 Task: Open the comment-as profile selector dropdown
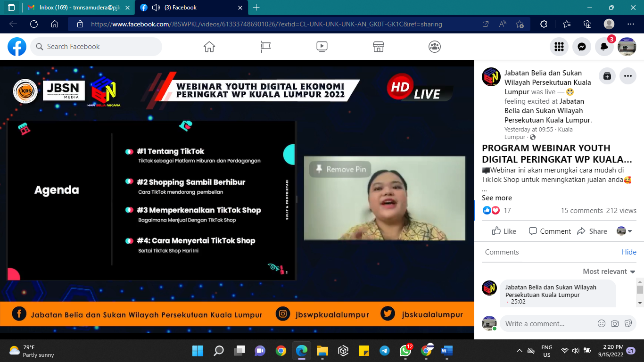point(625,231)
